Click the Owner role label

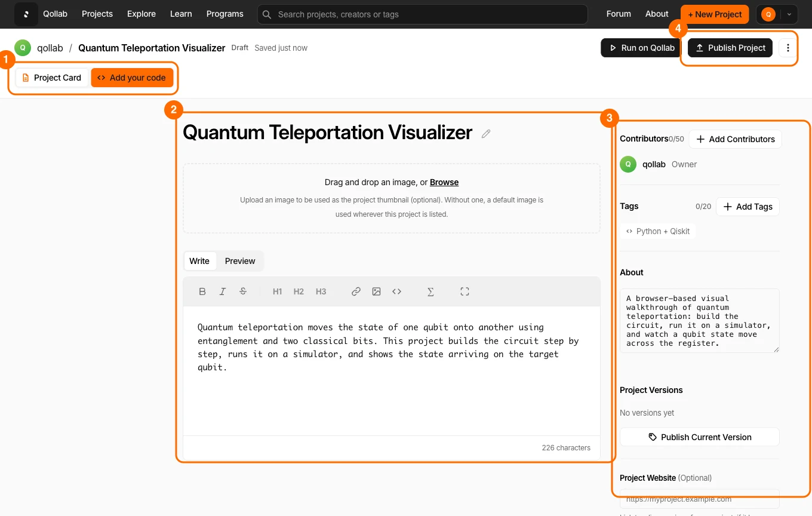pyautogui.click(x=684, y=164)
